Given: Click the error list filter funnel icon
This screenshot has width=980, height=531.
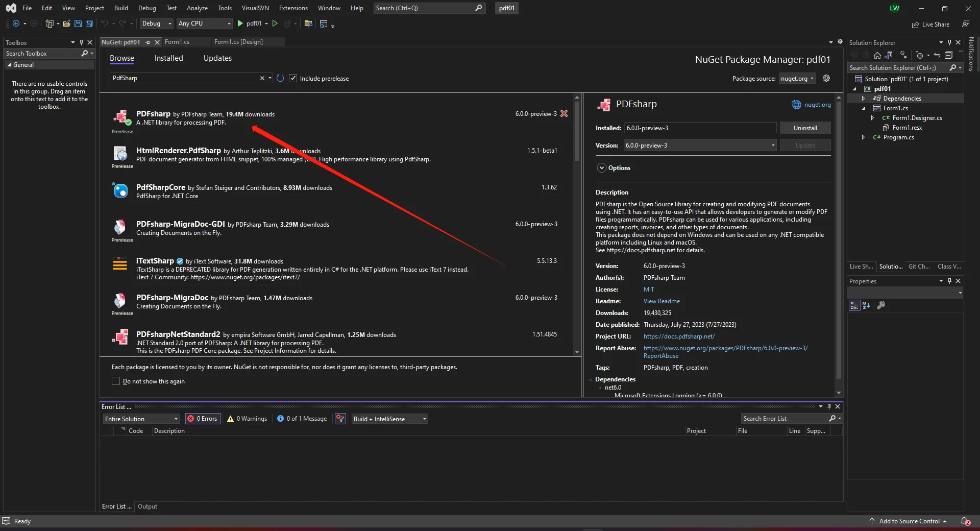Looking at the screenshot, I should [x=340, y=419].
